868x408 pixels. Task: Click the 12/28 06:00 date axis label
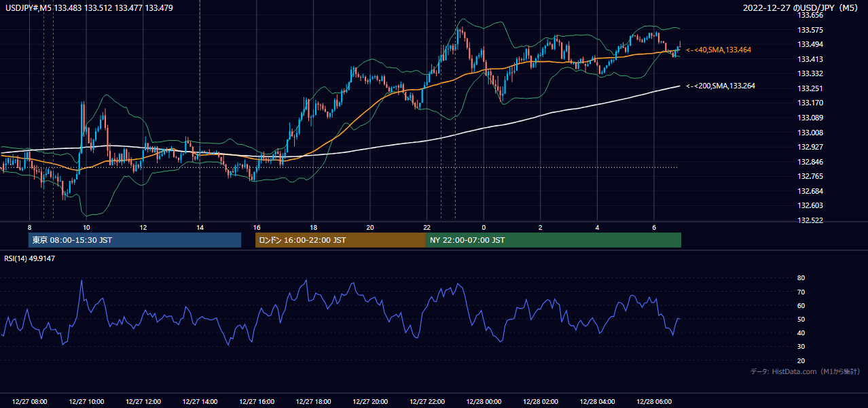tap(654, 402)
